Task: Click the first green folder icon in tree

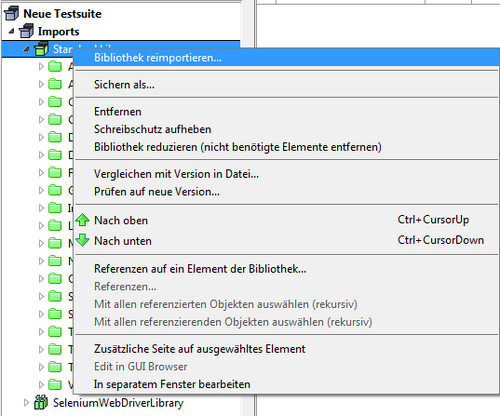Action: (x=55, y=66)
